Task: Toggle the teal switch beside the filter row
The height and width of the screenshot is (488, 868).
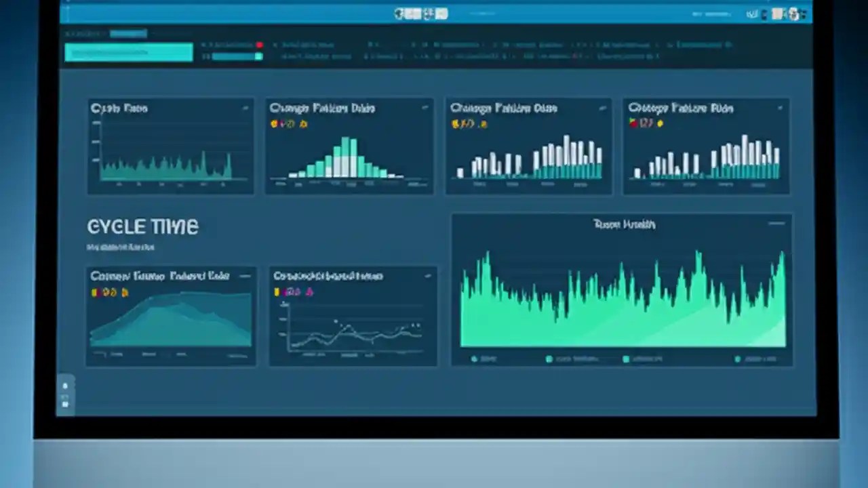Action: pyautogui.click(x=258, y=57)
